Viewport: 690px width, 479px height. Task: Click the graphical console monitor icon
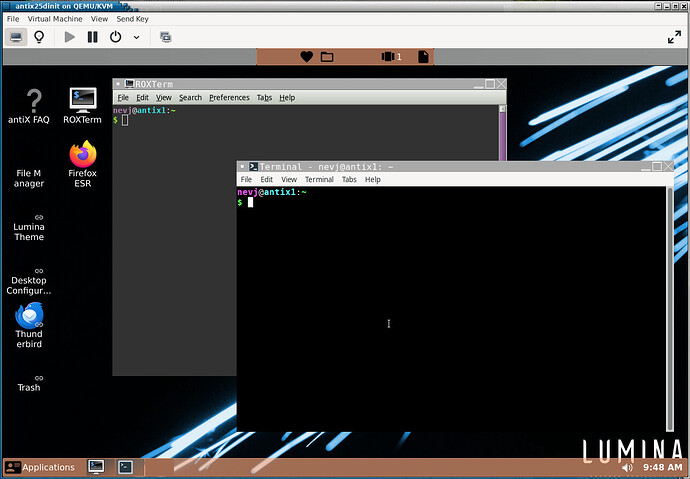click(17, 37)
